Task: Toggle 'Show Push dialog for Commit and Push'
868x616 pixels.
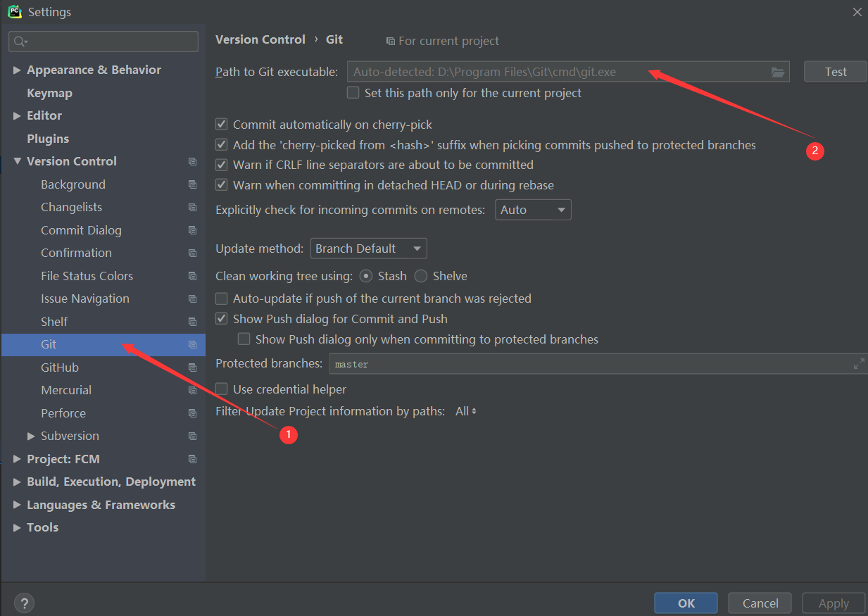Action: pyautogui.click(x=222, y=319)
